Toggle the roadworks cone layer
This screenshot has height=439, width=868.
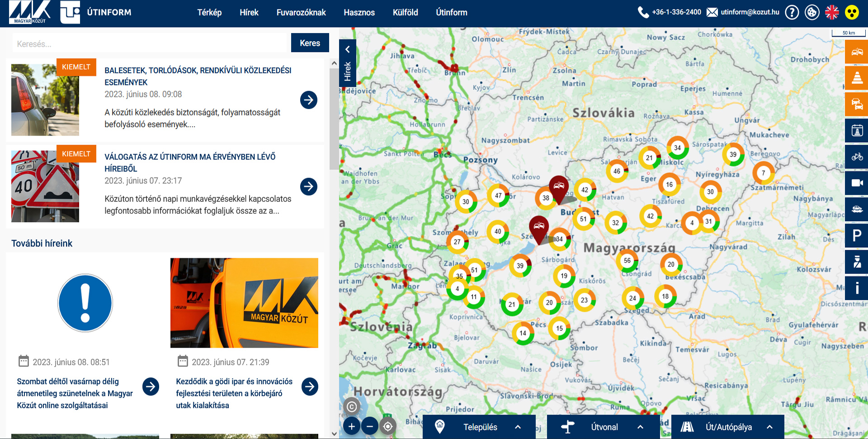(857, 78)
